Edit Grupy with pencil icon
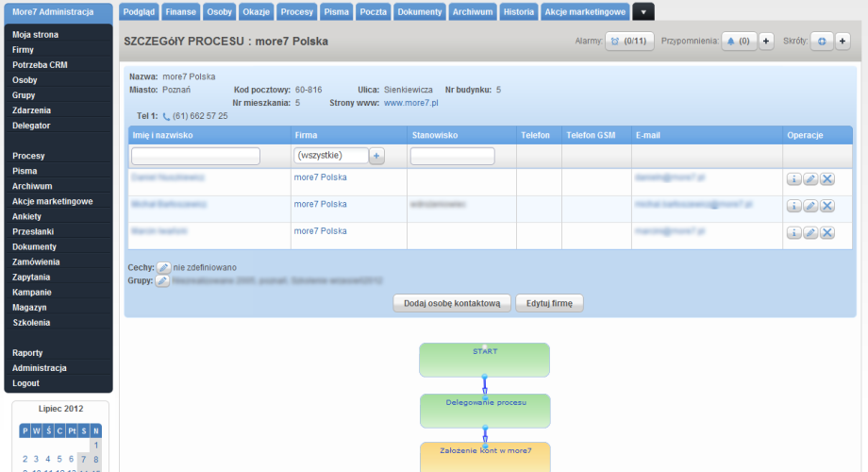 [x=162, y=281]
